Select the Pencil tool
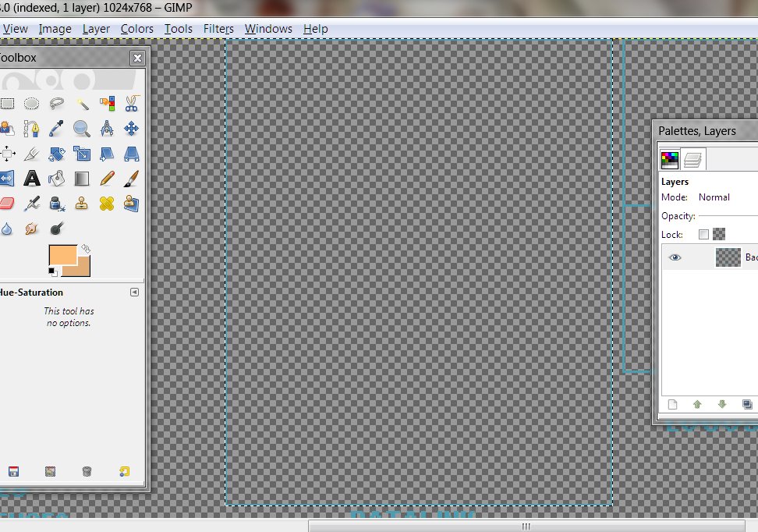 click(x=107, y=179)
